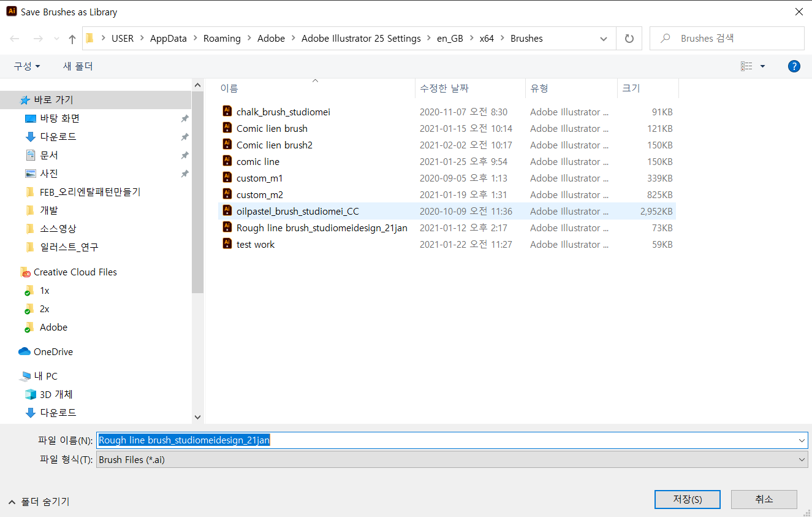
Task: Sort by the 수정한 날짜 column header
Action: coord(470,88)
